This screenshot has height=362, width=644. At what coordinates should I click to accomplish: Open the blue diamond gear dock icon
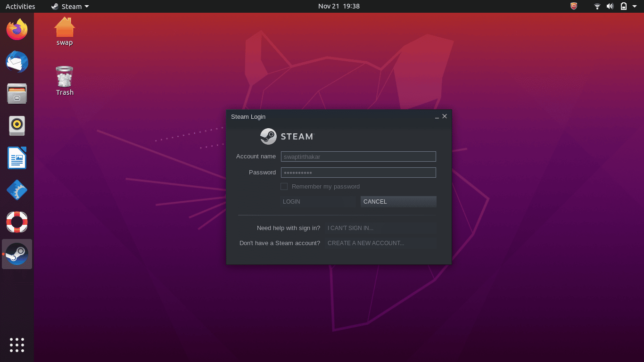[x=17, y=190]
